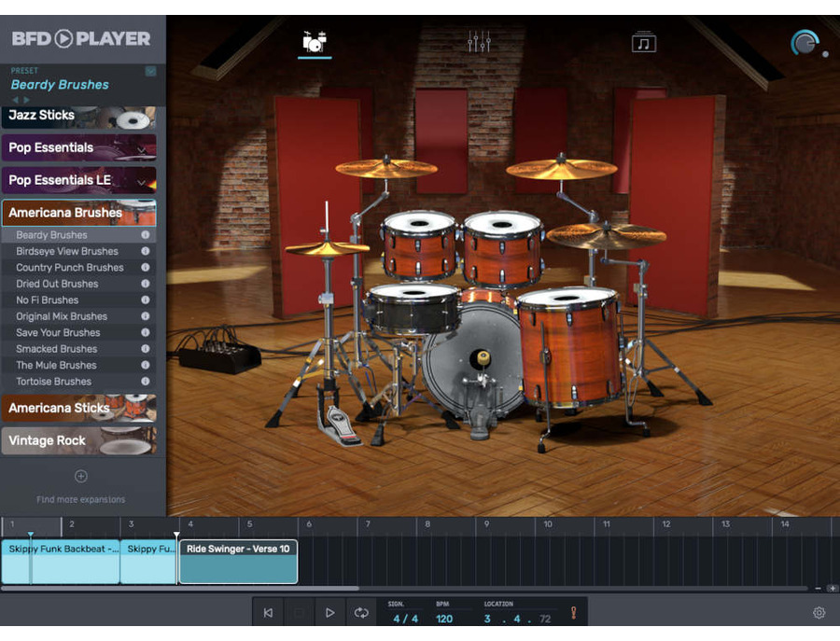Open the Find more expansions link
Image resolution: width=840 pixels, height=641 pixels.
(x=81, y=499)
